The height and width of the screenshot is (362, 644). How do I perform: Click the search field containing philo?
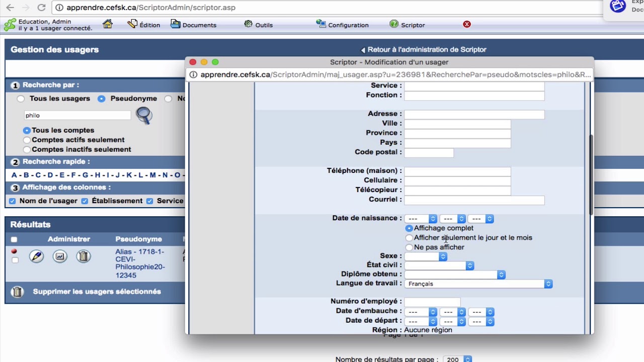[x=77, y=116]
